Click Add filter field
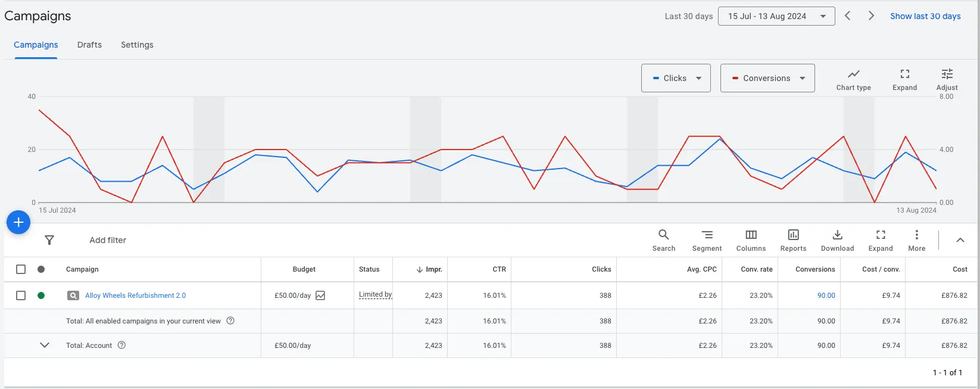The image size is (980, 389). click(108, 240)
